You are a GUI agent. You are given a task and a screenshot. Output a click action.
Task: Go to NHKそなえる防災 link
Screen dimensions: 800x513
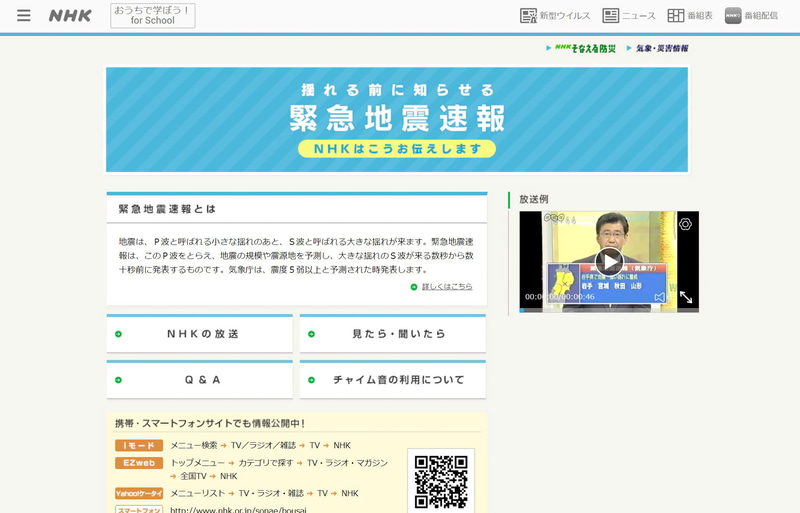click(x=585, y=48)
